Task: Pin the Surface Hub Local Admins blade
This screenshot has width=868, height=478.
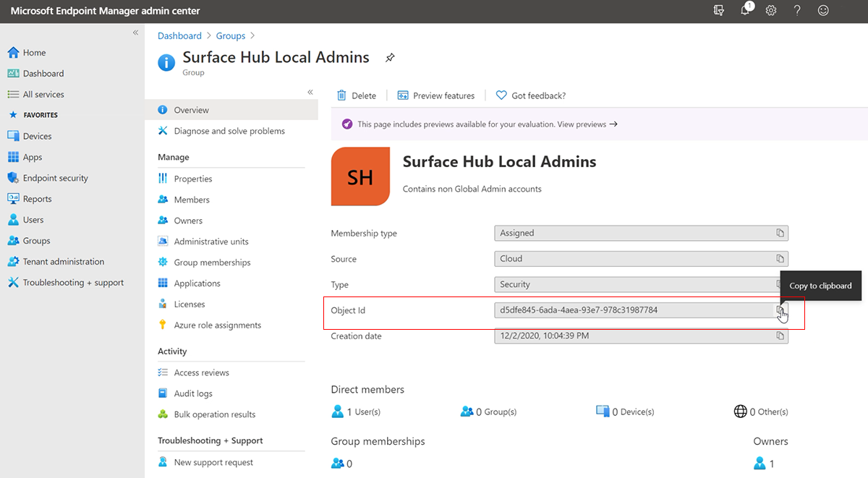Action: point(390,58)
